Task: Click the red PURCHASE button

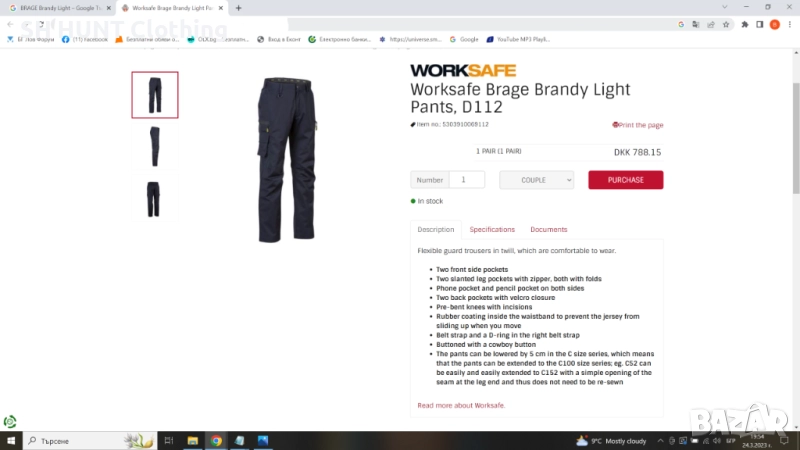Action: [626, 180]
